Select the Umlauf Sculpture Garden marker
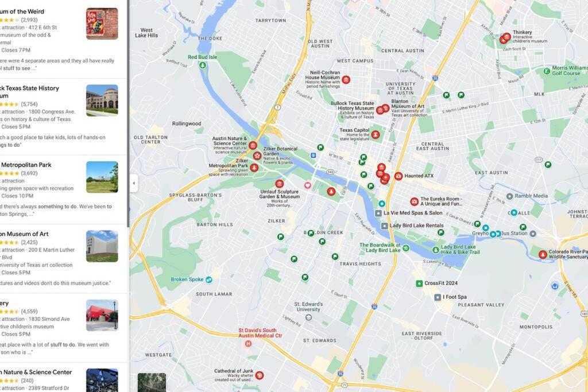This screenshot has width=588, height=392. 280,184
